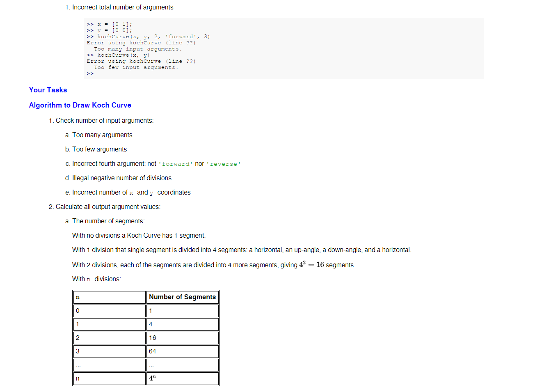Click the 'Your Tasks' heading
The height and width of the screenshot is (392, 544).
[48, 90]
